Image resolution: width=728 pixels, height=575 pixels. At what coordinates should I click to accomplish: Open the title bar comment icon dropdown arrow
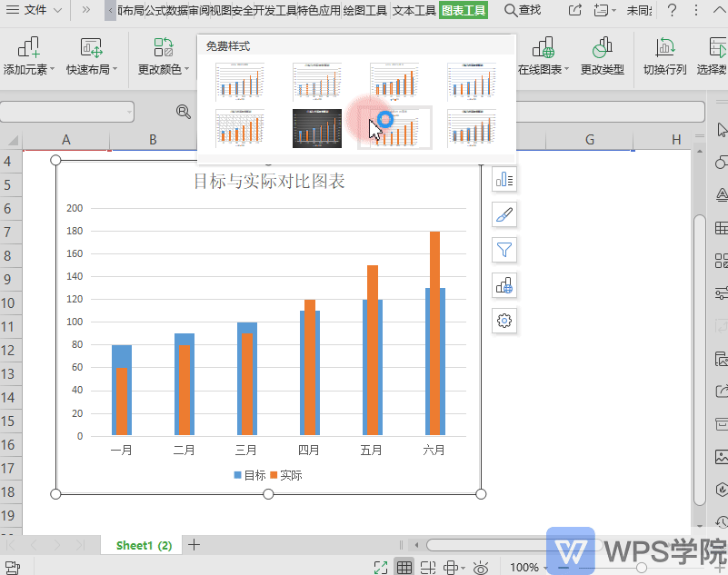pyautogui.click(x=613, y=10)
